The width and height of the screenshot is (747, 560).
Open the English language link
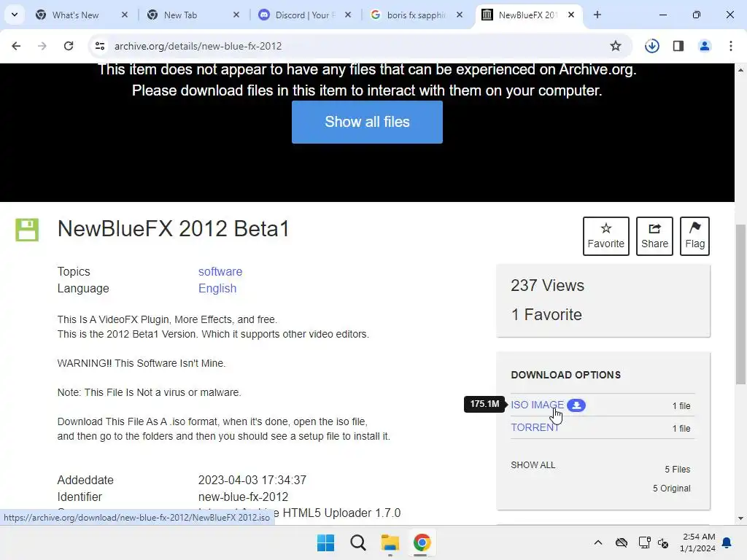[x=217, y=289]
